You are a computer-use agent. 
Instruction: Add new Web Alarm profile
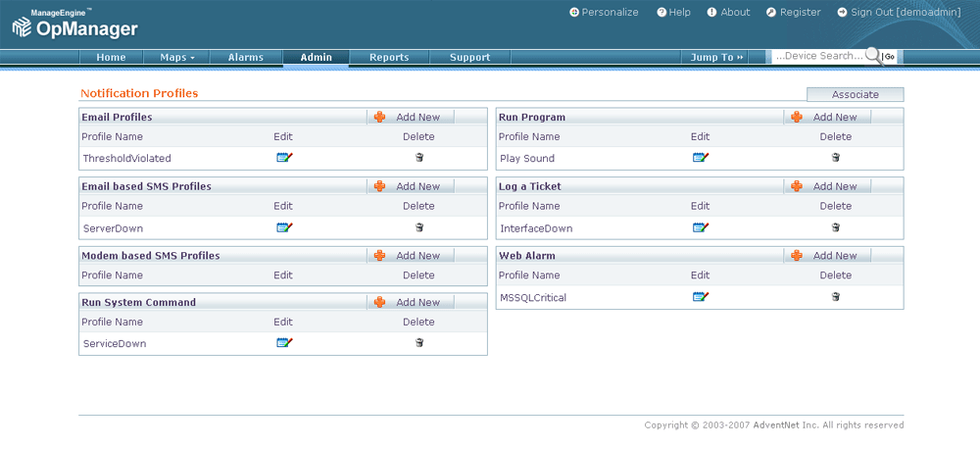pos(826,256)
